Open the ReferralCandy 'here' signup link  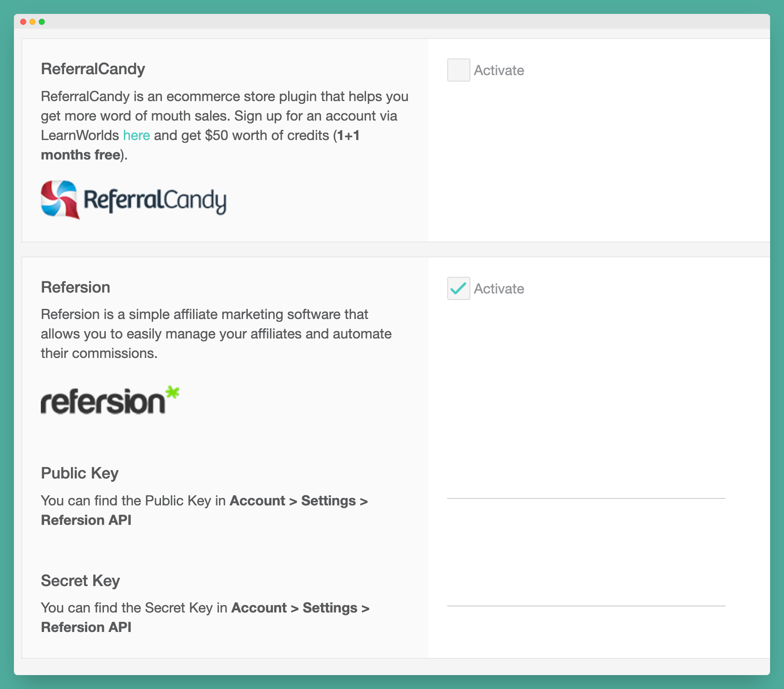[x=136, y=135]
